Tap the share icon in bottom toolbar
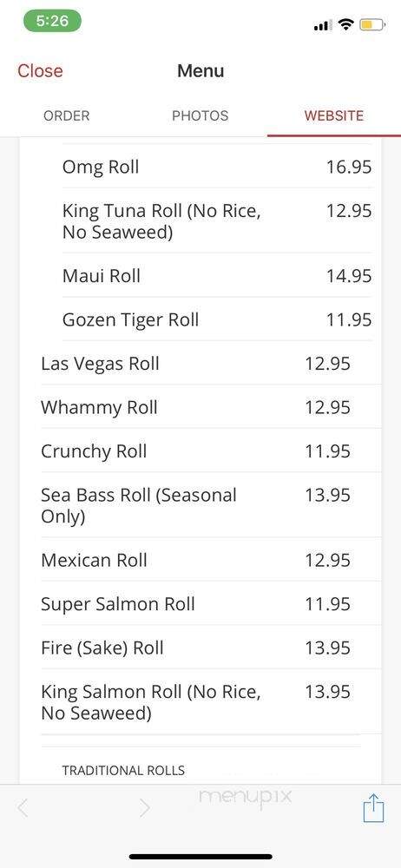Screen dimensions: 401x868 tap(373, 807)
